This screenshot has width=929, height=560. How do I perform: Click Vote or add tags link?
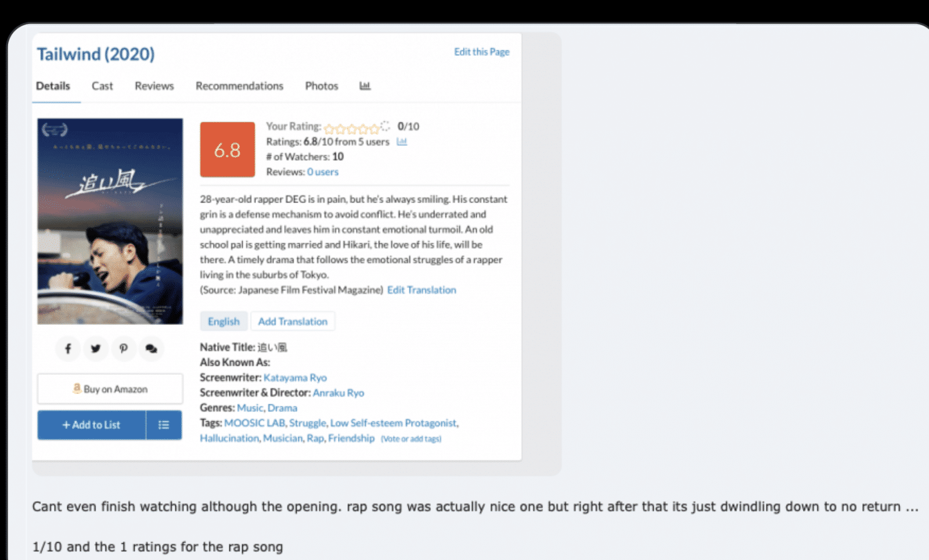[x=411, y=439]
